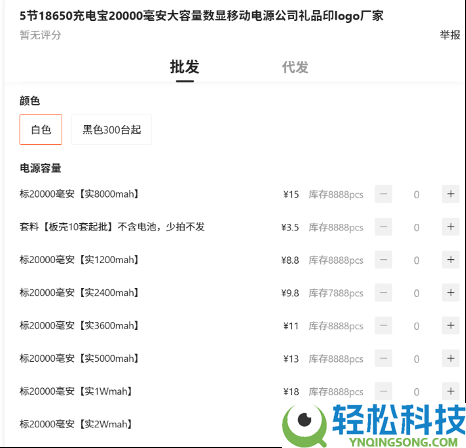
Task: Click the 暂无评分 rating text
Action: (x=40, y=35)
